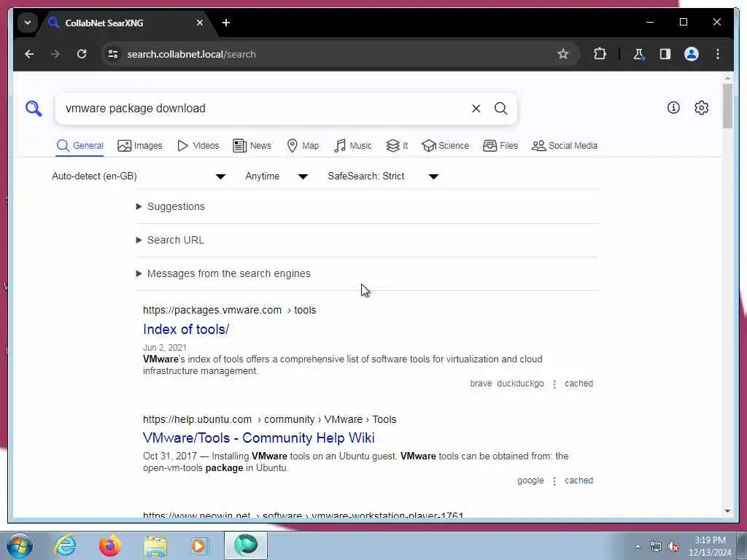Click the network tray icon
The width and height of the screenshot is (747, 560).
656,547
